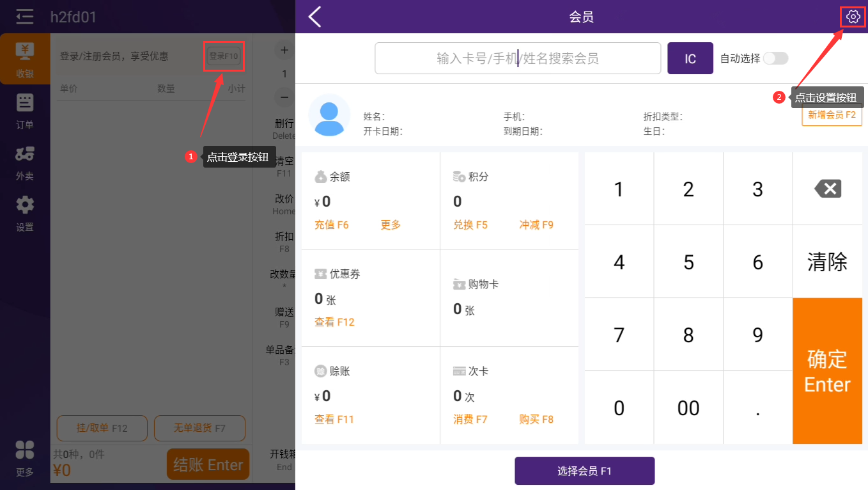The image size is (868, 490).
Task: Toggle the 自动选择 auto-select switch
Action: tap(775, 58)
